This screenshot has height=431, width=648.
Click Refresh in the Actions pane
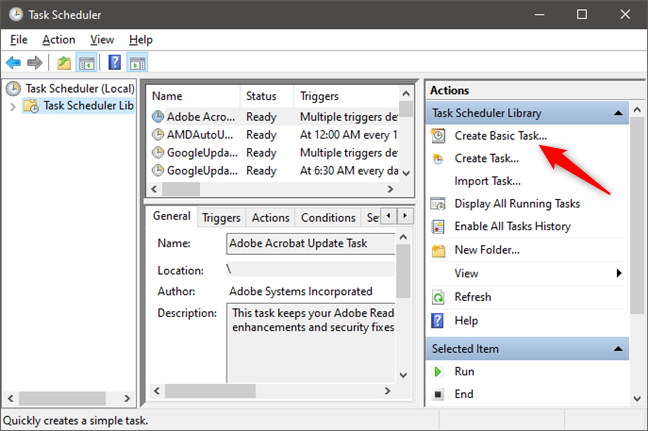(x=473, y=297)
